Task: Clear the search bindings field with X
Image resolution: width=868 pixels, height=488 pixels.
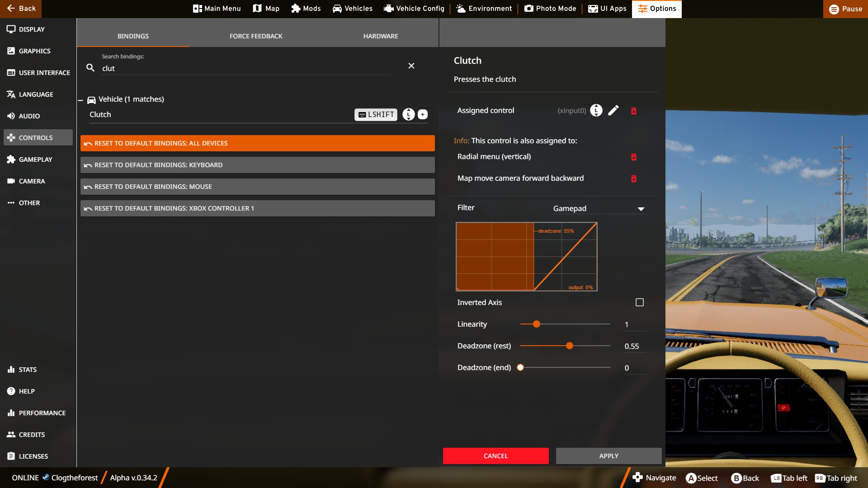Action: point(411,66)
